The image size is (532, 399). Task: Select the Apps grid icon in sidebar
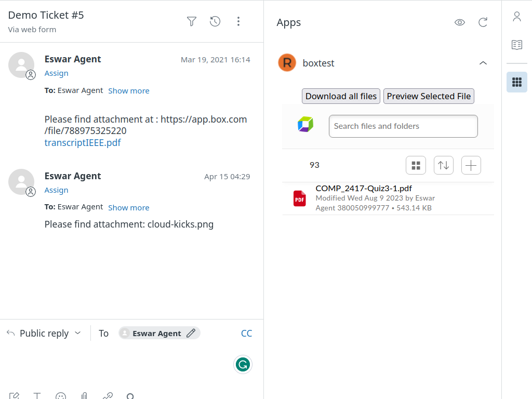(516, 82)
